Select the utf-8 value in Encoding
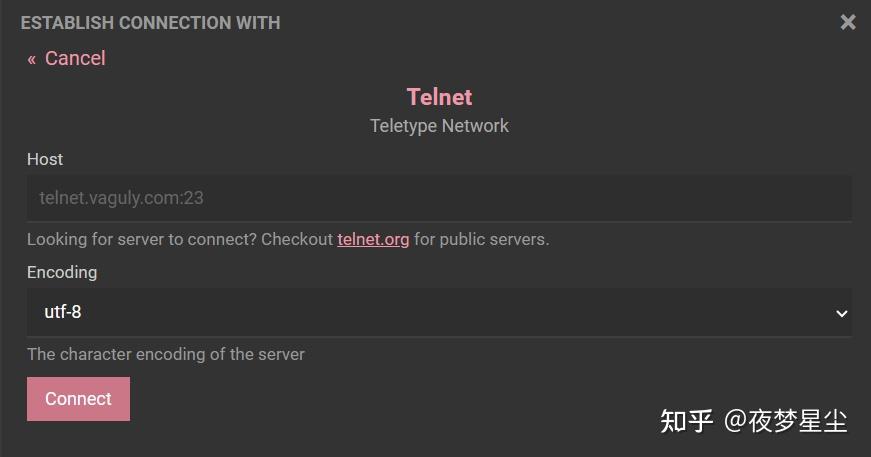 (x=63, y=312)
